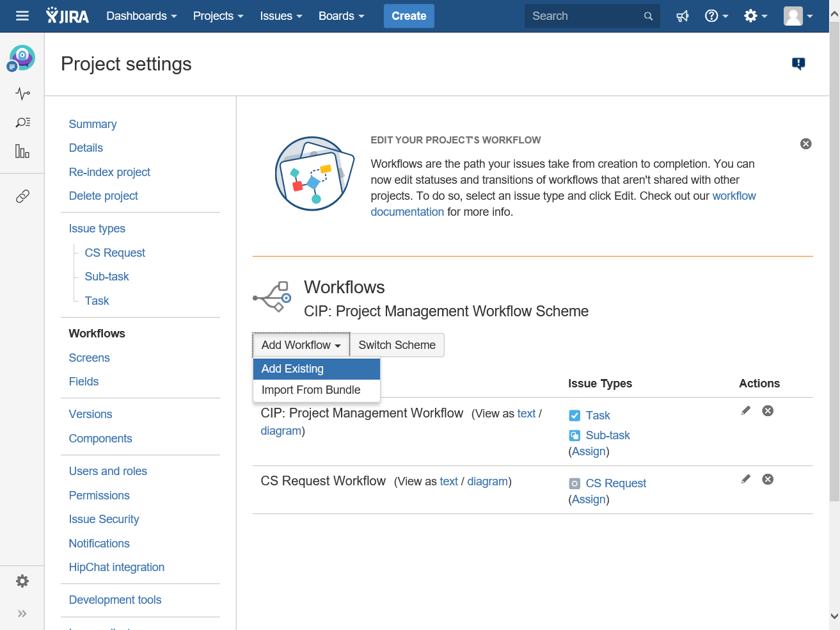Open Users and roles page
Screen dimensions: 840x630
pos(107,471)
